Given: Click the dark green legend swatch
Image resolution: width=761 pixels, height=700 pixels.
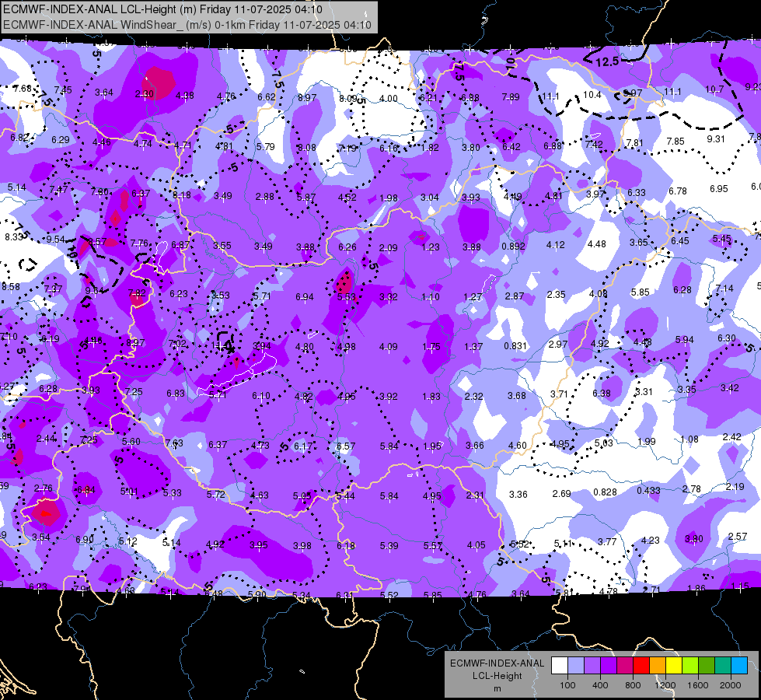Looking at the screenshot, I should tap(707, 666).
